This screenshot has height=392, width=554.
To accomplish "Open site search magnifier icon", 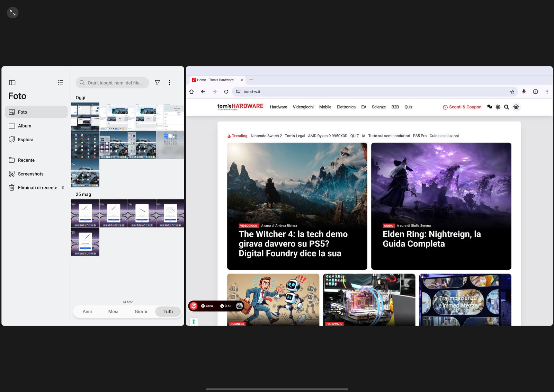I will (507, 107).
